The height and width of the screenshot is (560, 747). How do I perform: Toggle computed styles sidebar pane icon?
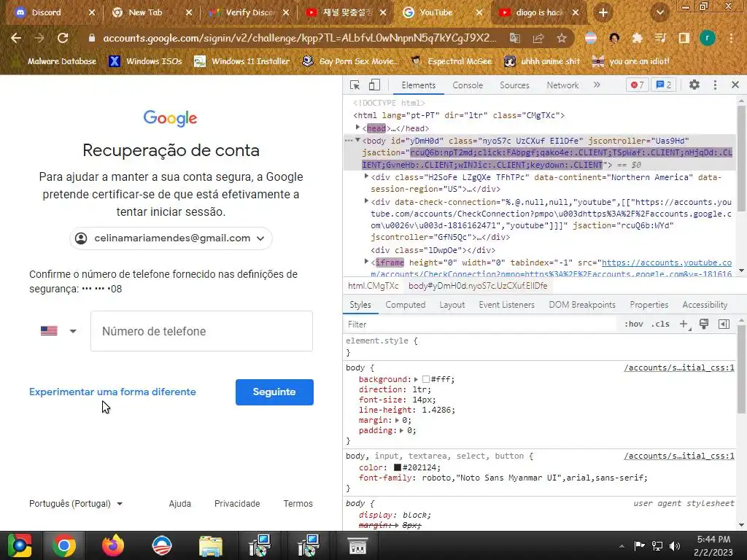click(724, 324)
